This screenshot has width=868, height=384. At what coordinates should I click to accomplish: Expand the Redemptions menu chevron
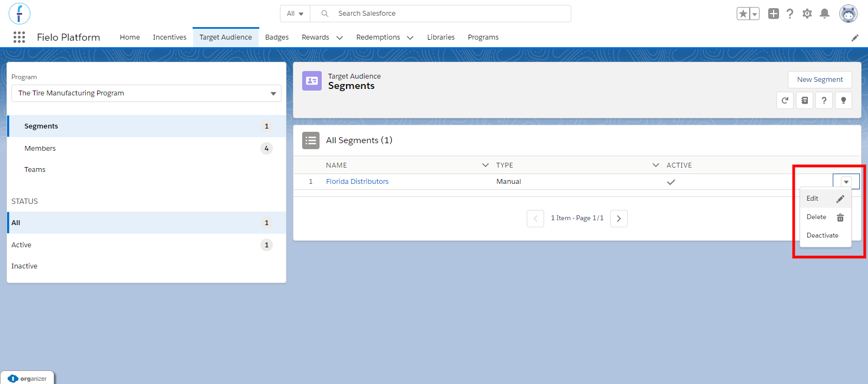(x=410, y=37)
